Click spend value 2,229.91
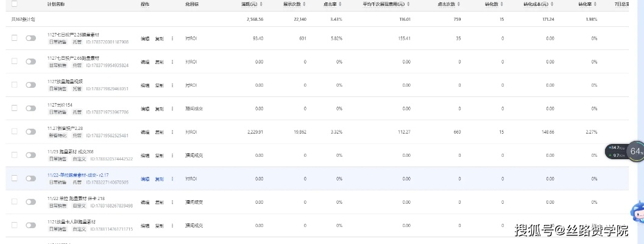 (255, 132)
